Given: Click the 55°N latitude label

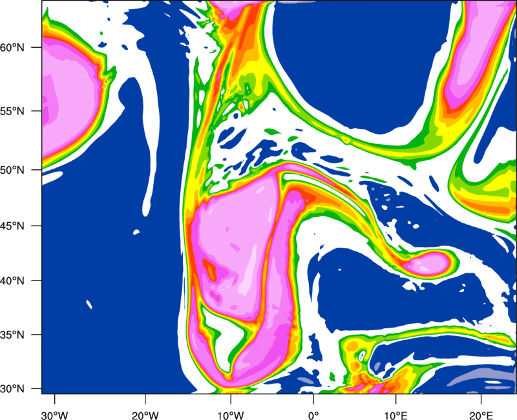Looking at the screenshot, I should click(x=12, y=111).
